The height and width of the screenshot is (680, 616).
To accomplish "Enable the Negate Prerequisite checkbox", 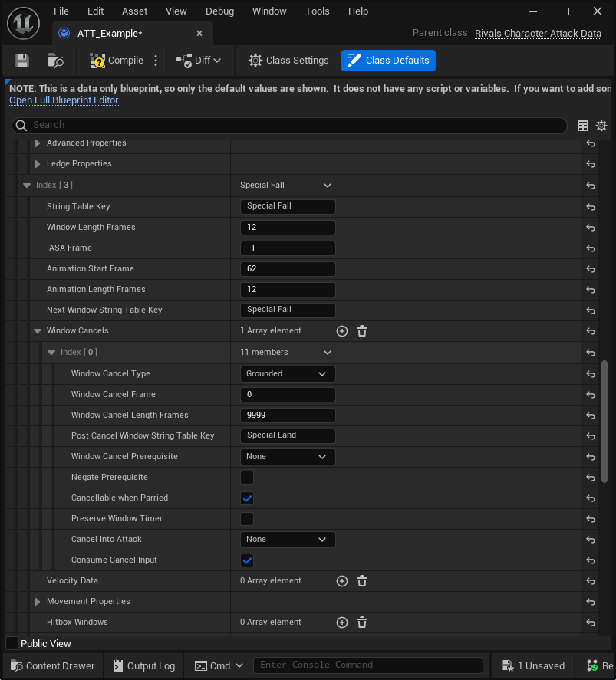I will tap(247, 478).
